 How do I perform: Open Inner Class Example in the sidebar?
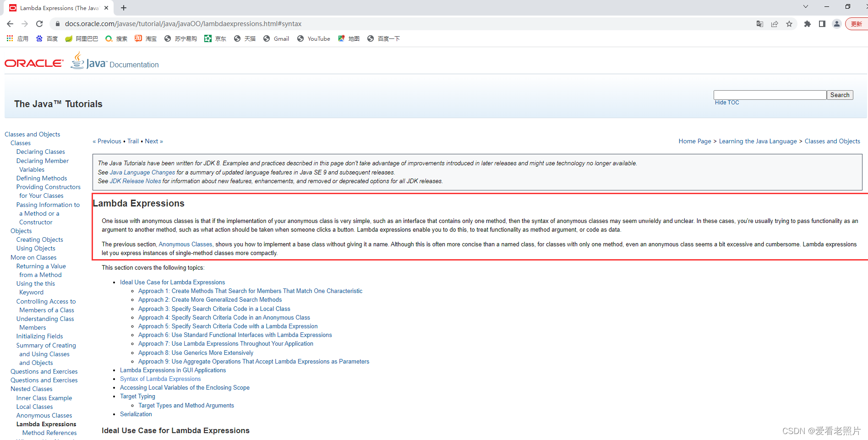coord(44,398)
